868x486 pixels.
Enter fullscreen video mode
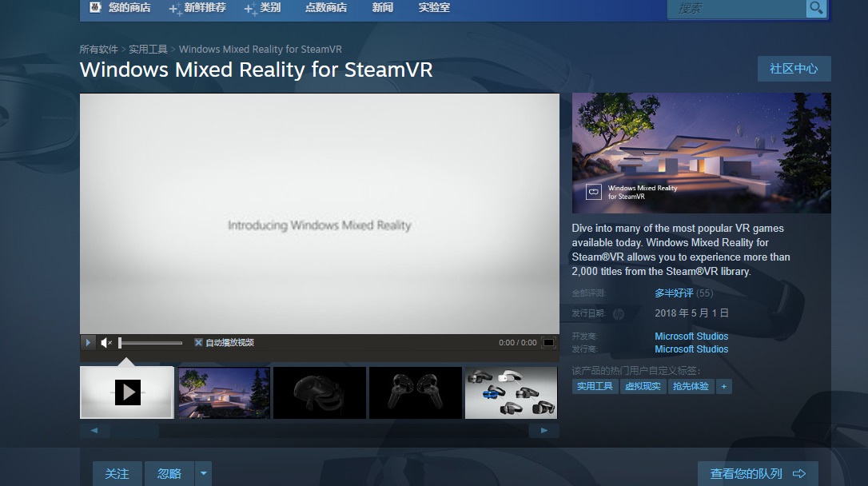coord(548,343)
